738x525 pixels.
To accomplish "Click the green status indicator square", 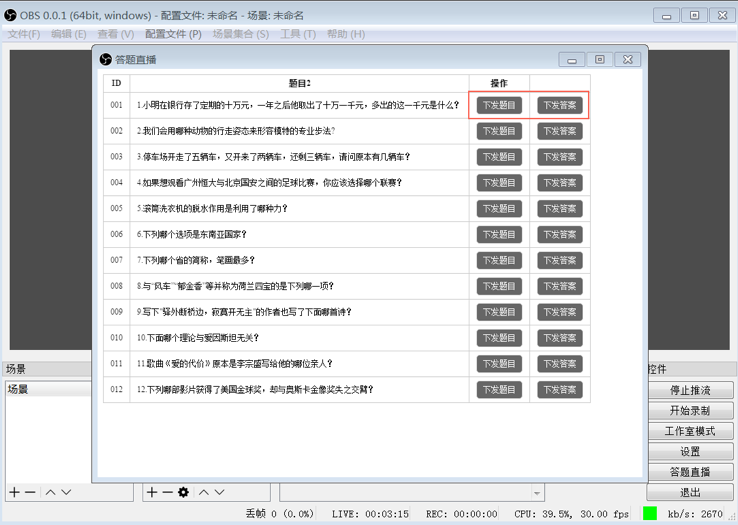I will [650, 513].
